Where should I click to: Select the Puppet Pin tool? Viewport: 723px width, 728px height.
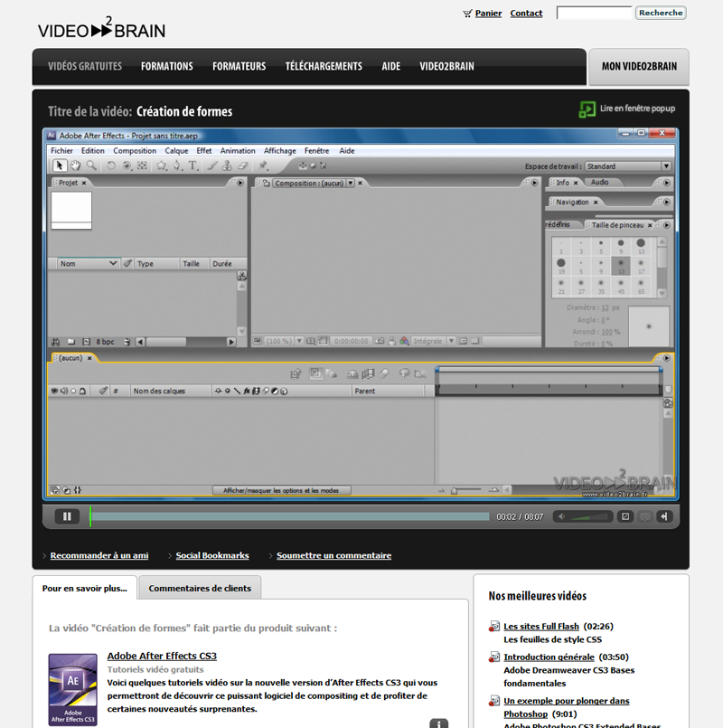point(263,165)
